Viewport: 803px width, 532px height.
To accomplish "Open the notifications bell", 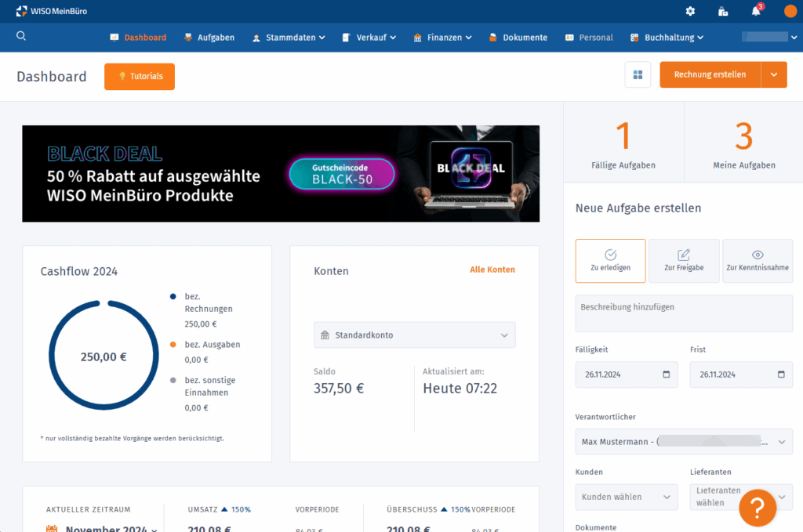I will pos(756,11).
